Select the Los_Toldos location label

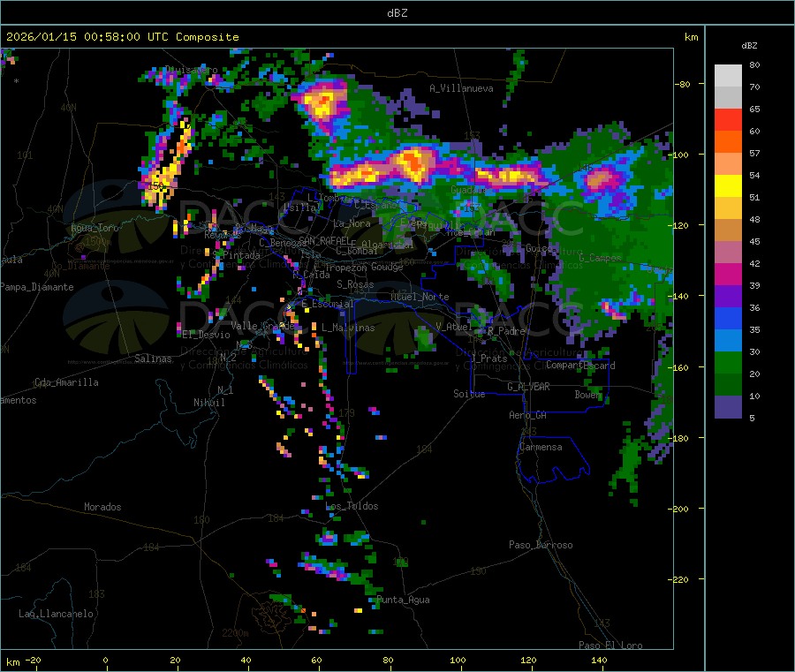point(352,506)
